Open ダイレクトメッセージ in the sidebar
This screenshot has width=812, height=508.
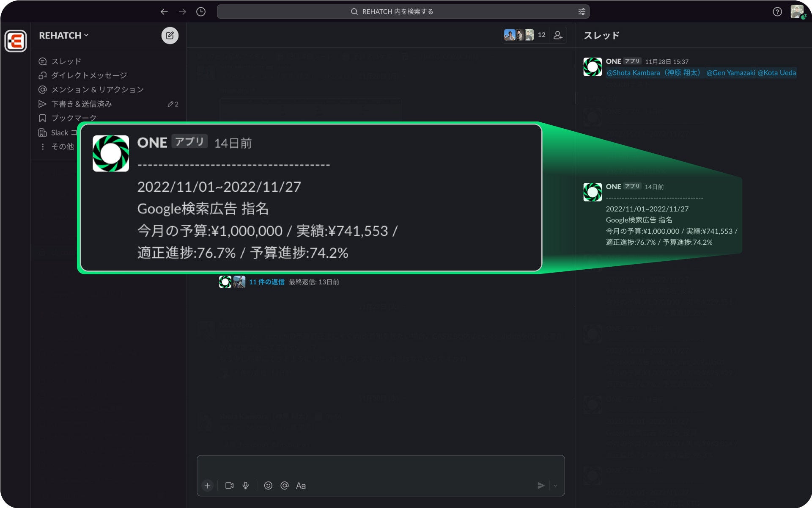pyautogui.click(x=82, y=75)
